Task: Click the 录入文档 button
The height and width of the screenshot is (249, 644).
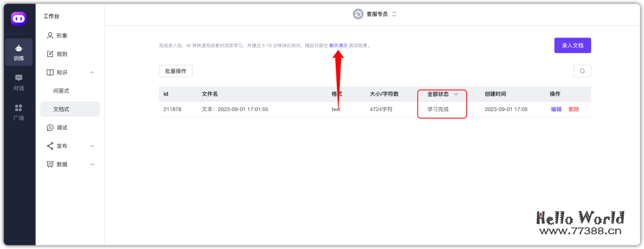Action: 572,45
